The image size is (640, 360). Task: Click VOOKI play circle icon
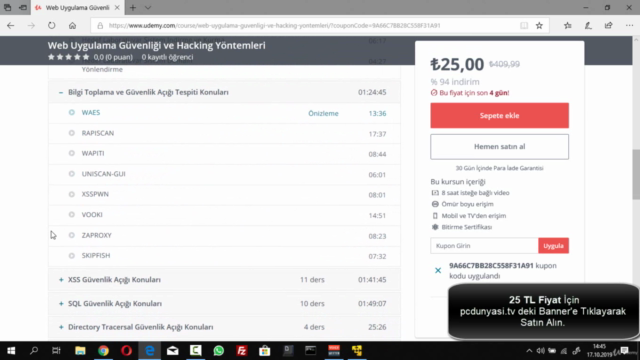(71, 215)
